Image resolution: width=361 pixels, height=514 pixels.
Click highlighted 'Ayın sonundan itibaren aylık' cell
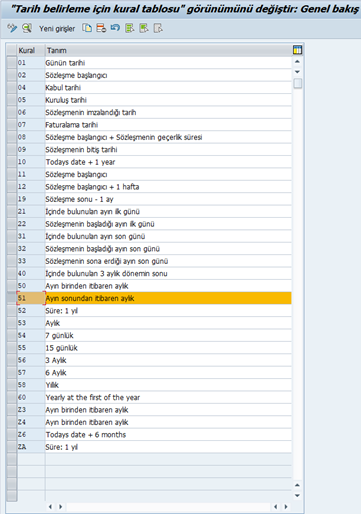point(168,298)
